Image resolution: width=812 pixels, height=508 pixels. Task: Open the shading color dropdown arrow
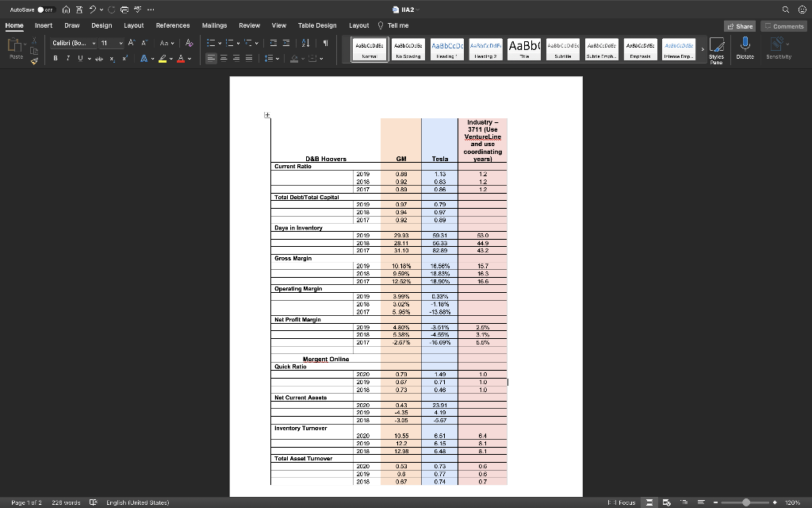pyautogui.click(x=303, y=59)
